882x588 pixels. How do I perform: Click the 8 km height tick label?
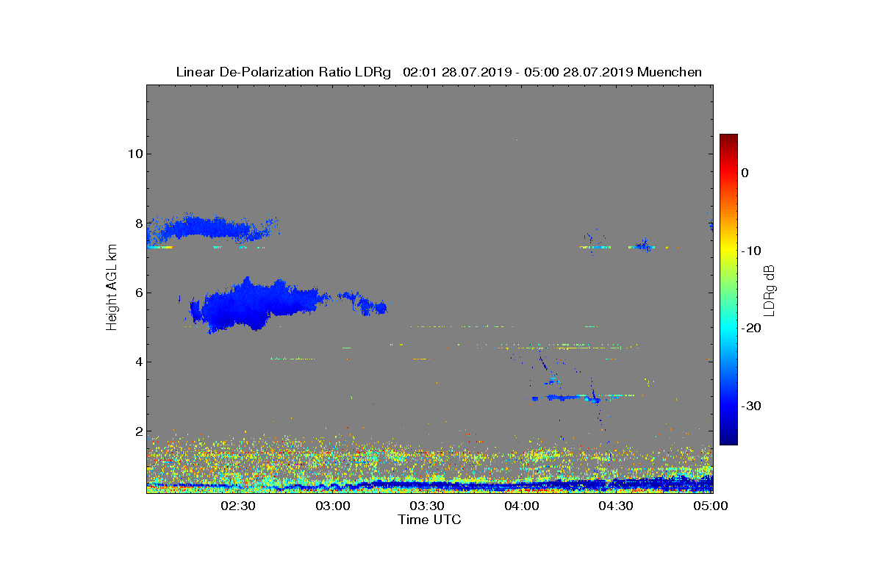137,223
